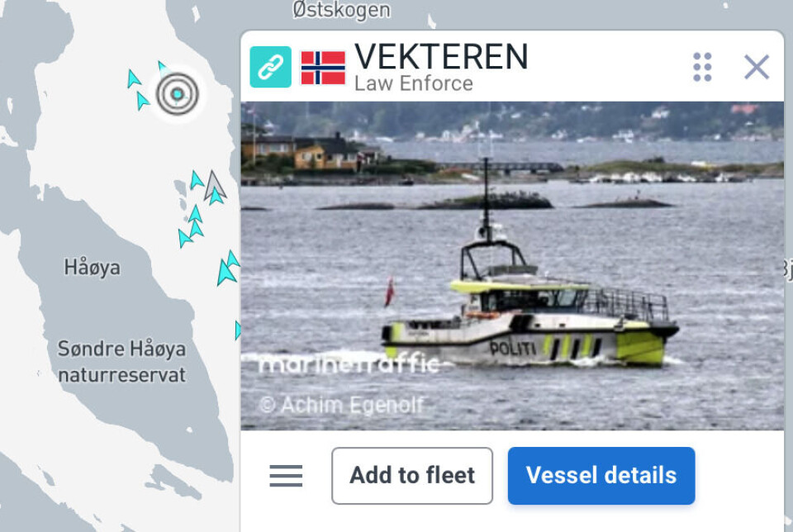Click the six-dot drag handle icon
The height and width of the screenshot is (532, 793).
(702, 67)
